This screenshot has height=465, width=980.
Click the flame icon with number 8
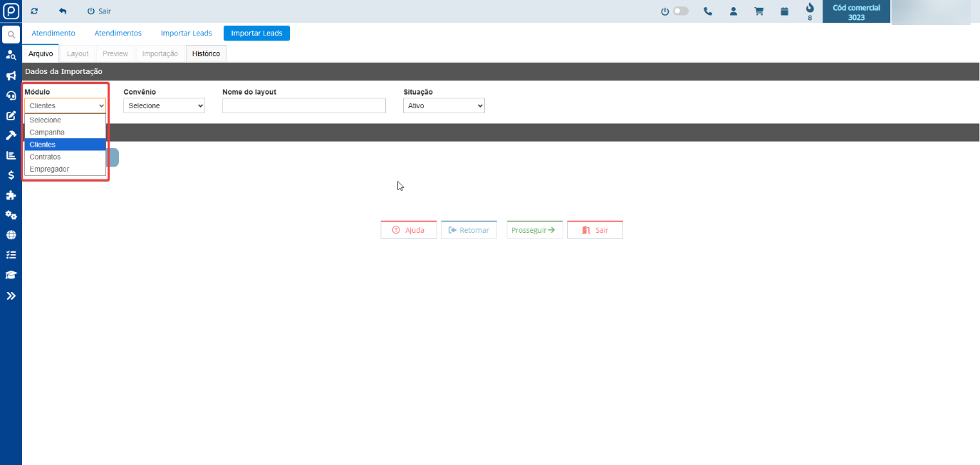pyautogui.click(x=810, y=9)
